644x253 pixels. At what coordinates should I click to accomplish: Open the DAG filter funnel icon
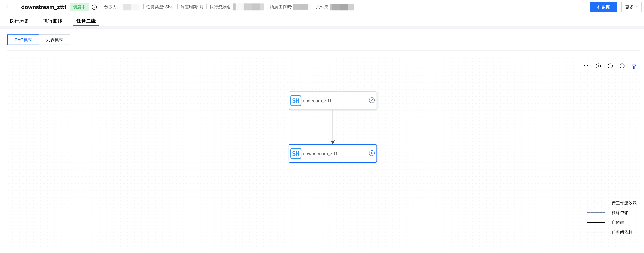[634, 66]
